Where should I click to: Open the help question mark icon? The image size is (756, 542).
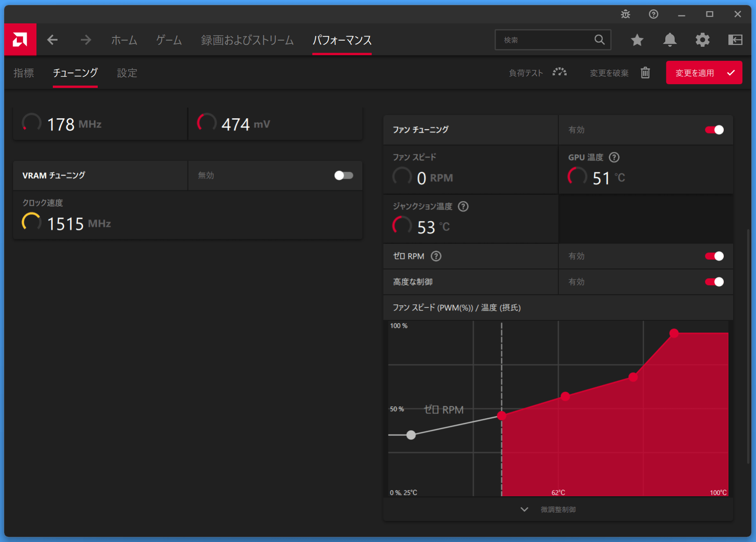point(653,14)
